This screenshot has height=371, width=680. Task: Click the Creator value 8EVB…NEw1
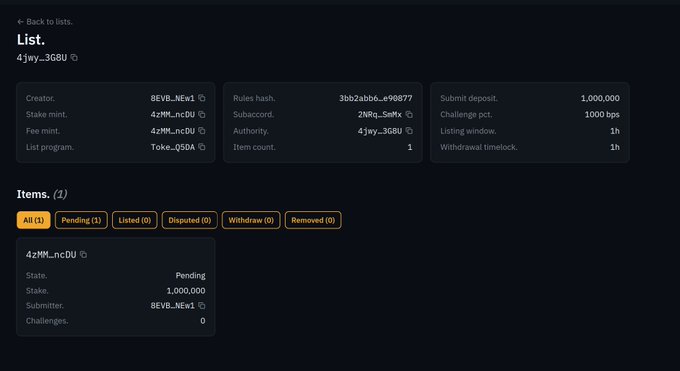173,98
